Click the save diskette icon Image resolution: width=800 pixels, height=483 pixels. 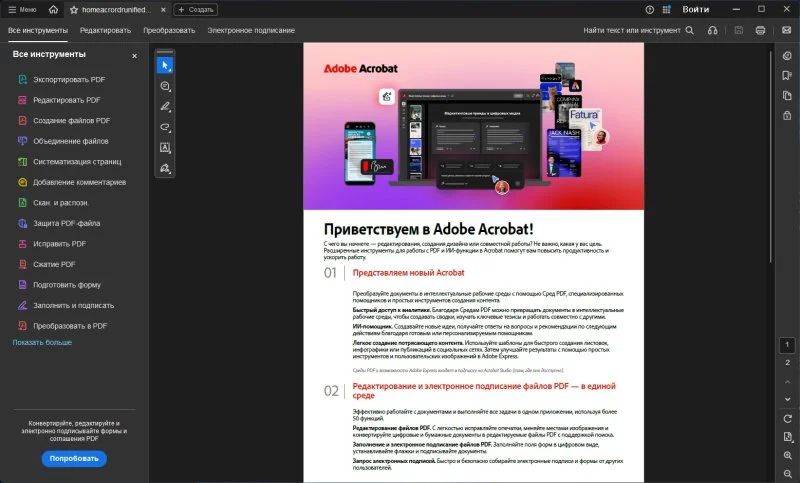738,31
